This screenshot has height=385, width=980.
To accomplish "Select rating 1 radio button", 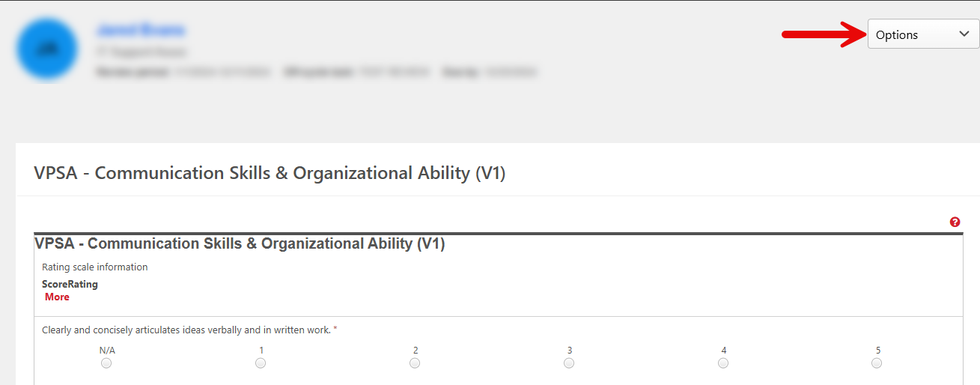I will click(x=261, y=363).
